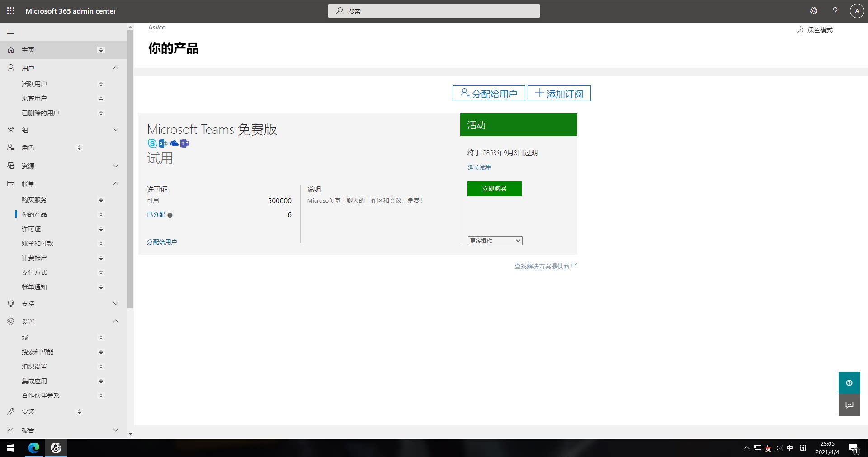868x457 pixels.
Task: Click the navigation pane scrollbar
Action: coord(131,170)
